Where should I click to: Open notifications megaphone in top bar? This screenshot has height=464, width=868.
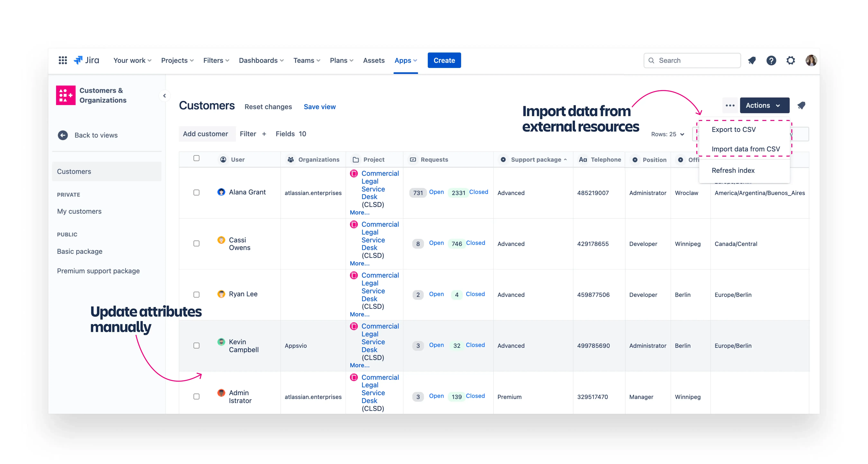pyautogui.click(x=752, y=60)
